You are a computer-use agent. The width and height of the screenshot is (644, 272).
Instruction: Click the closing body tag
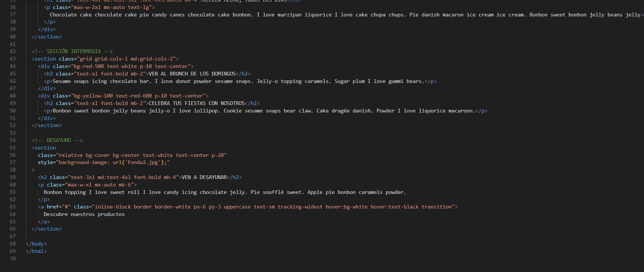pos(36,244)
